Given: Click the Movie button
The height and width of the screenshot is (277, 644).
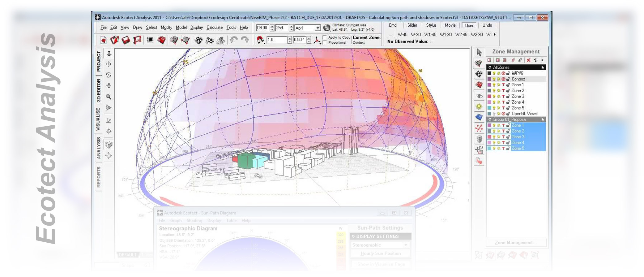Looking at the screenshot, I should tap(450, 25).
